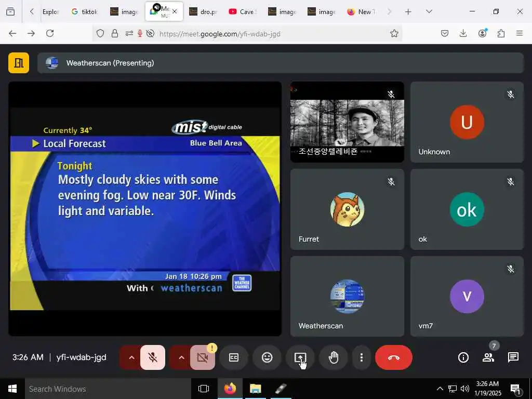The image size is (532, 399).
Task: Expand video settings arrow beside camera
Action: click(x=181, y=357)
